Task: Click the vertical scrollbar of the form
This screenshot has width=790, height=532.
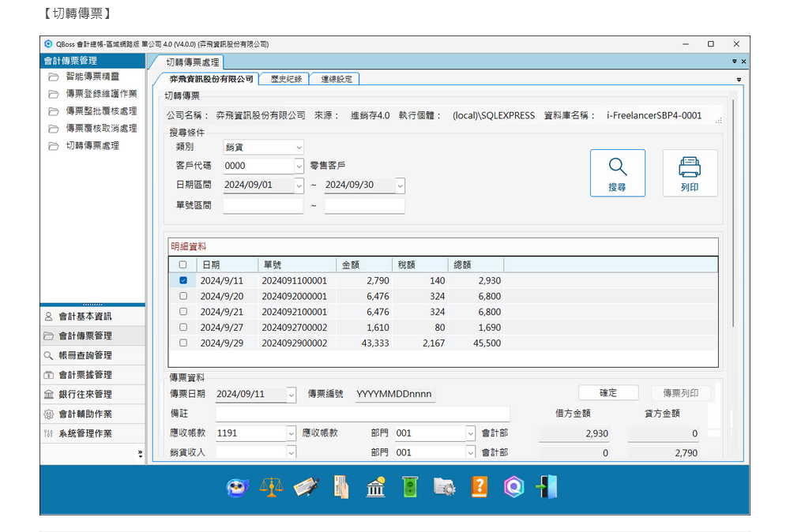Action: click(733, 214)
